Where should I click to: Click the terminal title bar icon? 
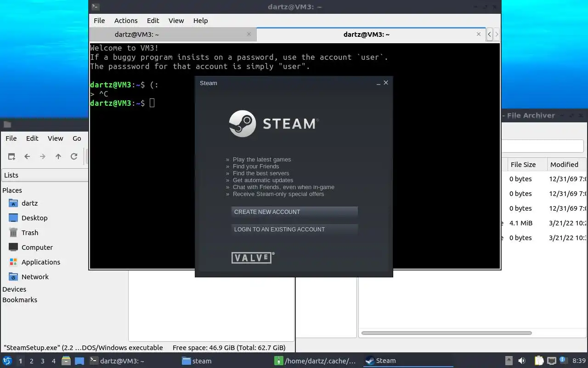tap(95, 6)
